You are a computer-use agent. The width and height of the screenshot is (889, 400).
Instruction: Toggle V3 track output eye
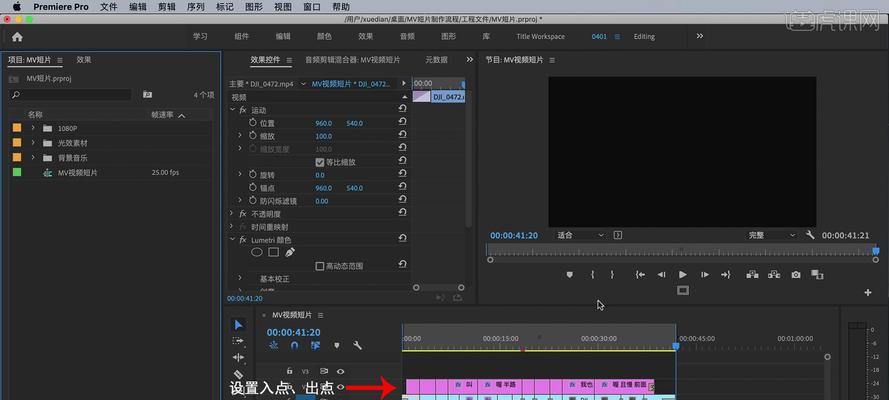click(x=341, y=372)
